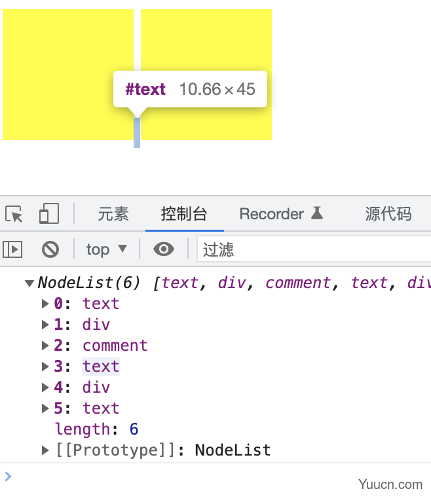This screenshot has width=431, height=504.
Task: Expand the [[Prototype]]: NodeList entry
Action: tap(45, 450)
